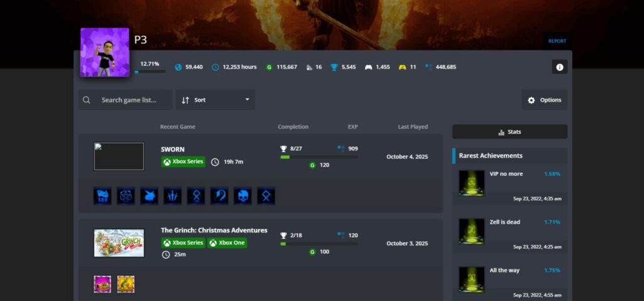Select the skull achievement icon under SWORN
The width and height of the screenshot is (644, 301).
[243, 196]
